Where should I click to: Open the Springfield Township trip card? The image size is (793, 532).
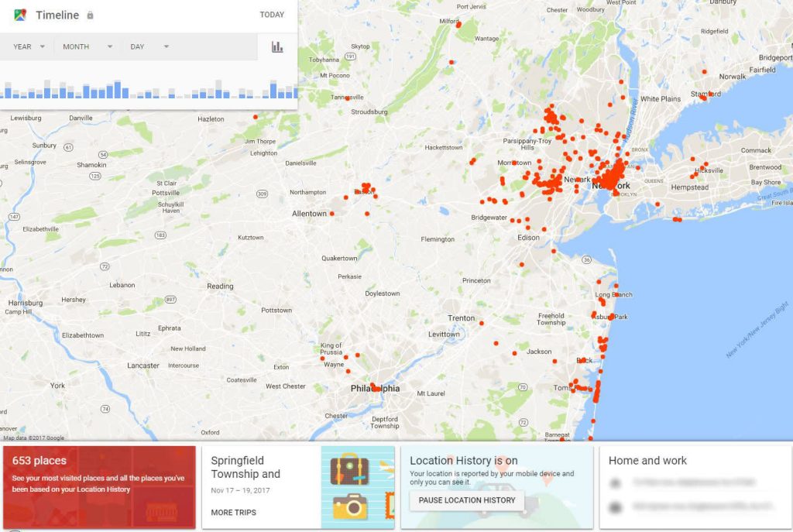point(298,487)
